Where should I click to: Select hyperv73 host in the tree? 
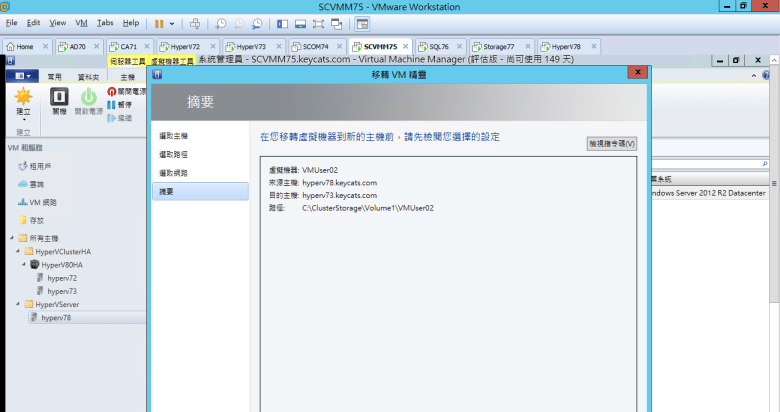tap(61, 291)
